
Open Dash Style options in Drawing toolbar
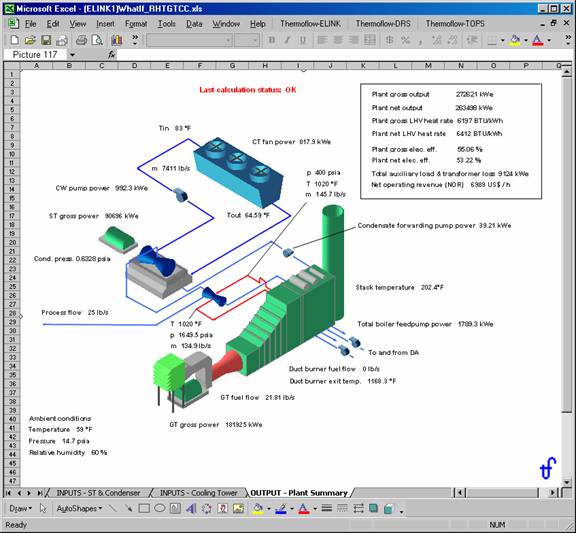click(342, 508)
